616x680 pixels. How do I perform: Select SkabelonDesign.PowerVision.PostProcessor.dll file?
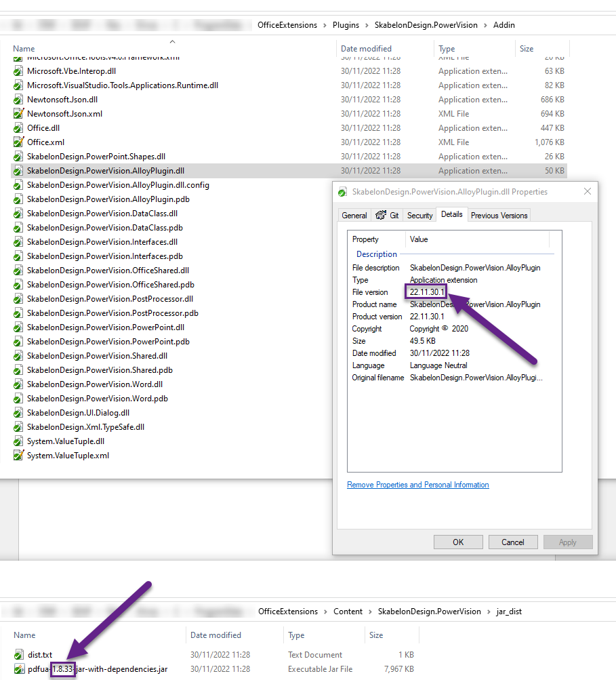(x=110, y=299)
